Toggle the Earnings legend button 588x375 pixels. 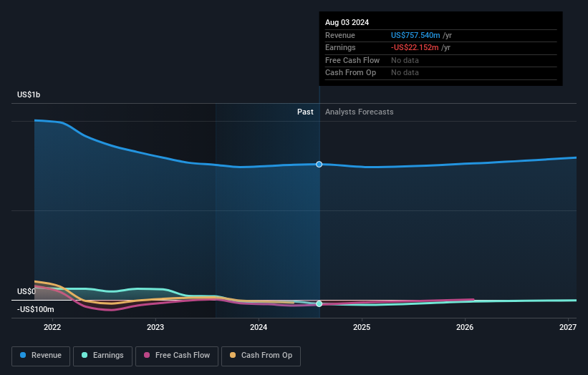pyautogui.click(x=102, y=356)
